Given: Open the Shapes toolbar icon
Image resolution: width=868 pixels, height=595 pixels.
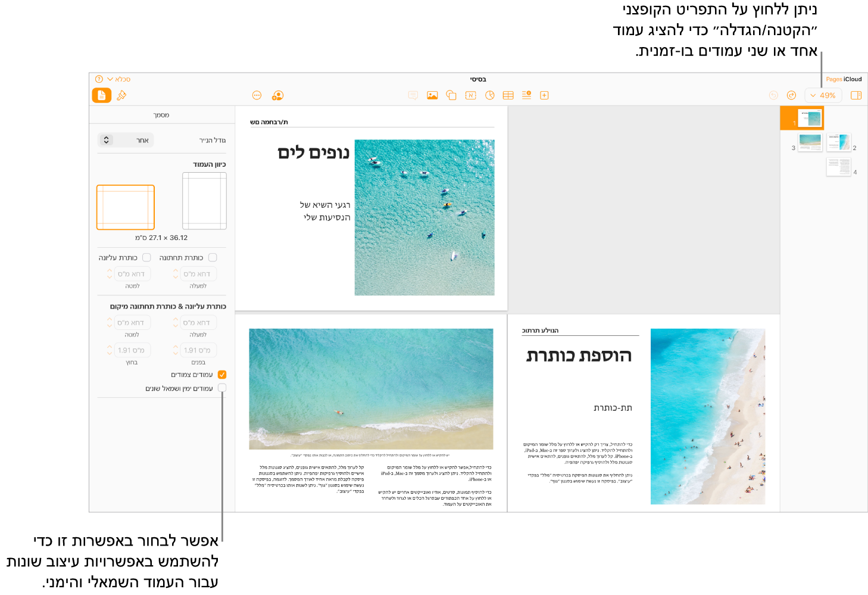Looking at the screenshot, I should pos(451,95).
